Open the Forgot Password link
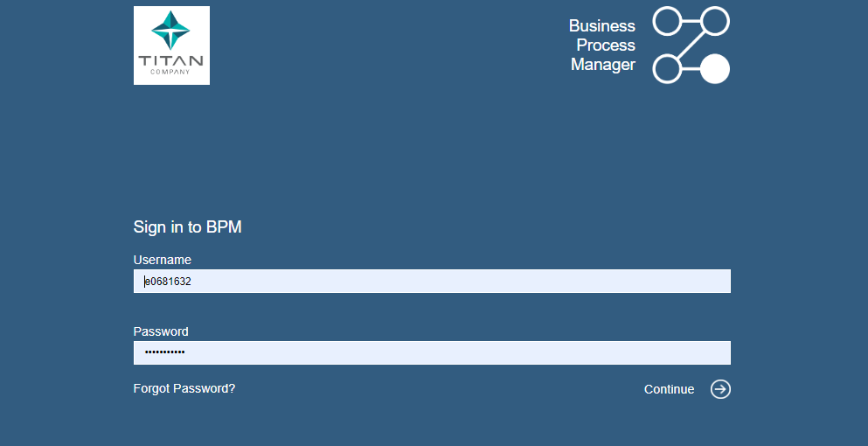The height and width of the screenshot is (446, 868). coord(184,388)
